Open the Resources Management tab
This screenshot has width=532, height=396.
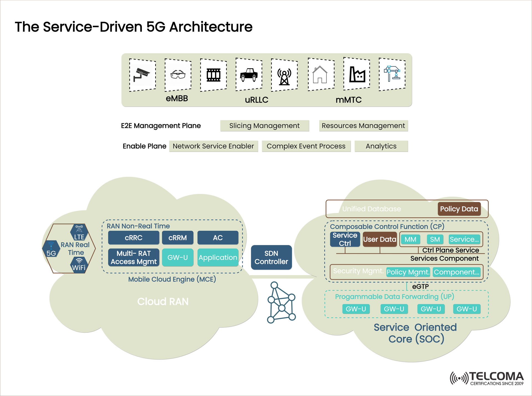(x=363, y=126)
